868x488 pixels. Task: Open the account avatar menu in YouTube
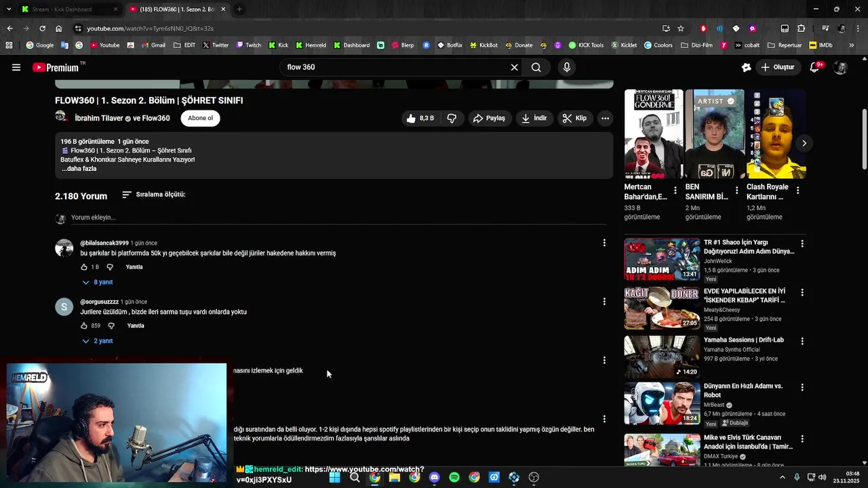[x=840, y=68]
